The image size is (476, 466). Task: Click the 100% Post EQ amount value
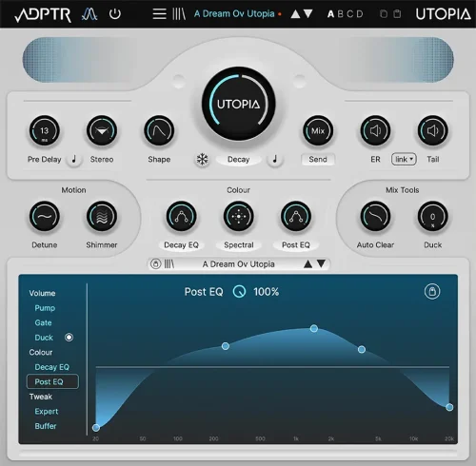[266, 292]
